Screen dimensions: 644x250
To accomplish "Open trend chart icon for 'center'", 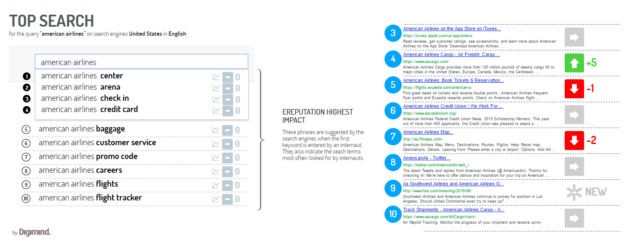I will [x=216, y=77].
